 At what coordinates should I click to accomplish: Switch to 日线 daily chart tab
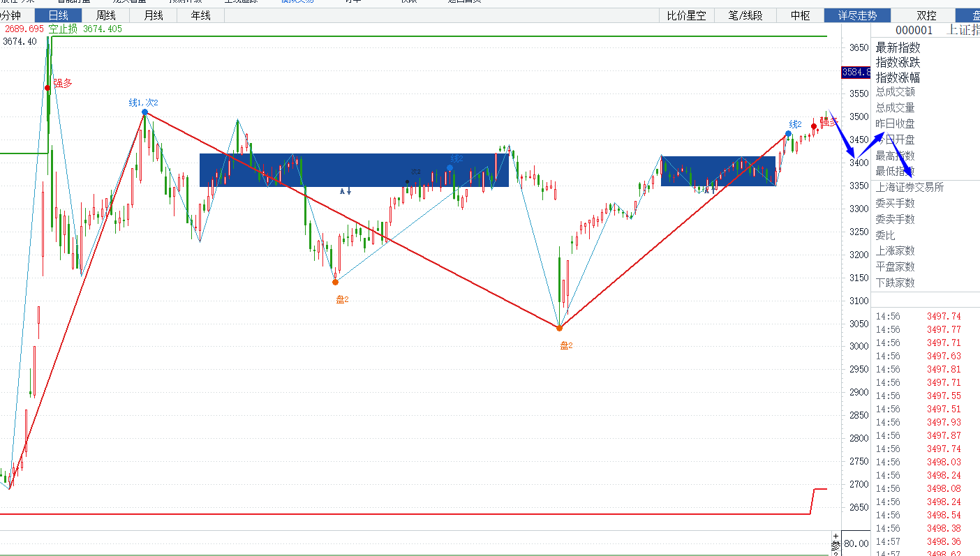click(58, 15)
